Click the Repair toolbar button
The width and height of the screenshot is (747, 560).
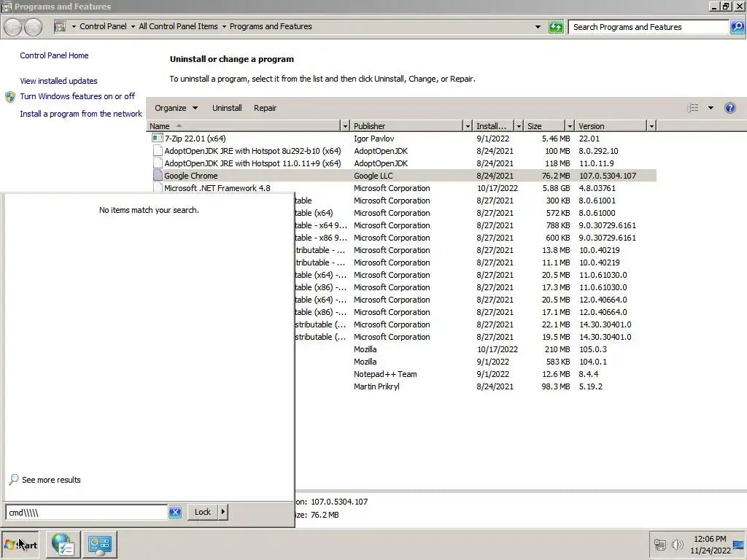pos(265,108)
